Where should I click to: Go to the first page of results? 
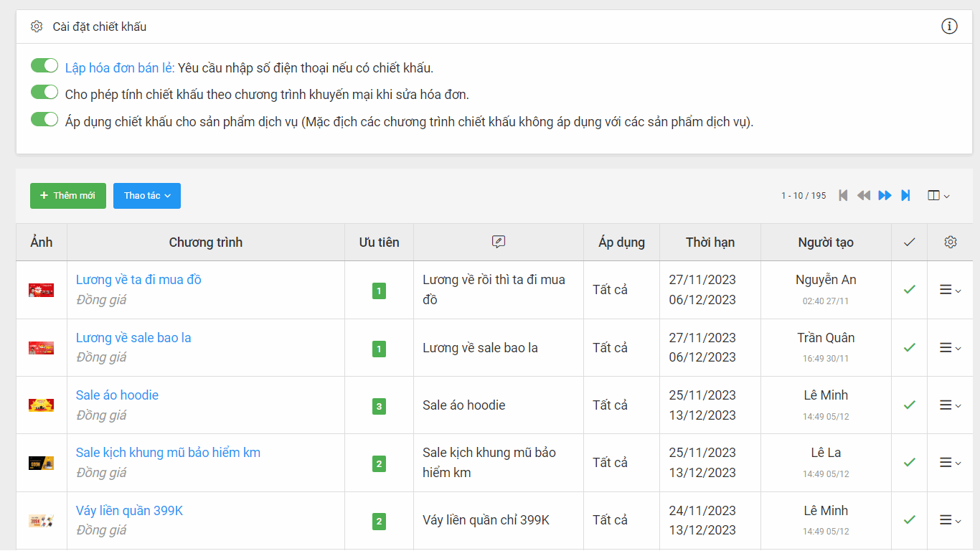tap(843, 195)
